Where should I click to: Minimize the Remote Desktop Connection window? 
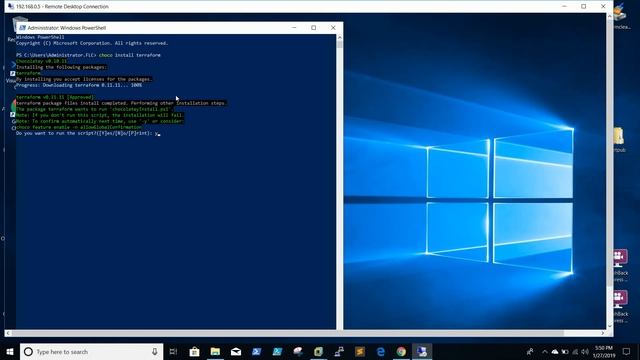tap(564, 7)
